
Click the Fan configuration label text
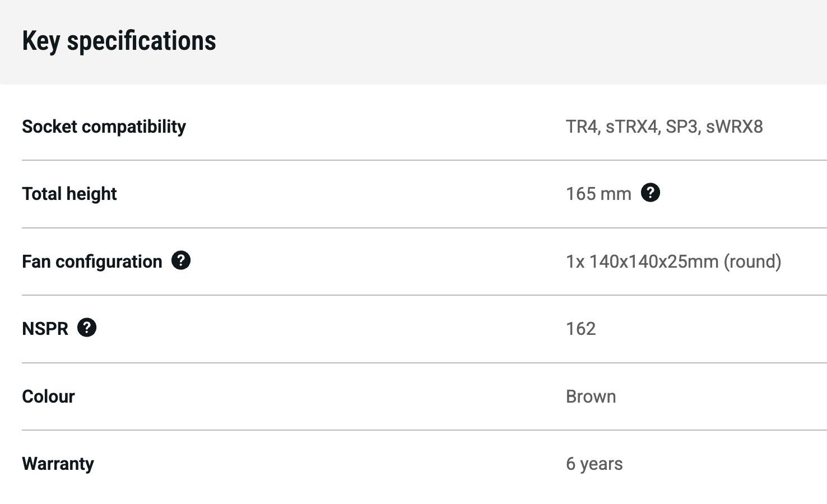click(x=92, y=262)
